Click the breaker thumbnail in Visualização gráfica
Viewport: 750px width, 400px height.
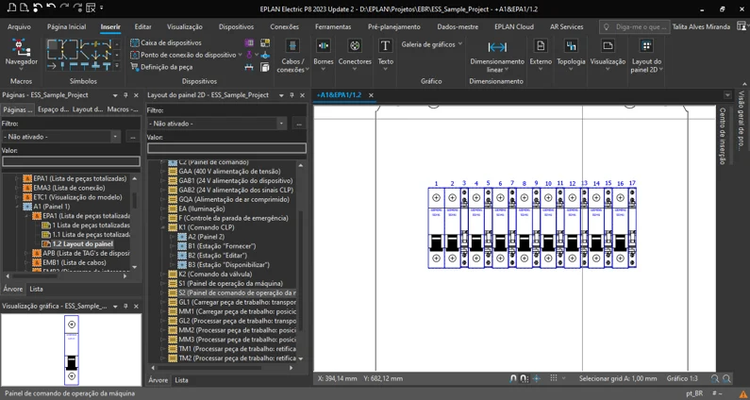(x=72, y=351)
